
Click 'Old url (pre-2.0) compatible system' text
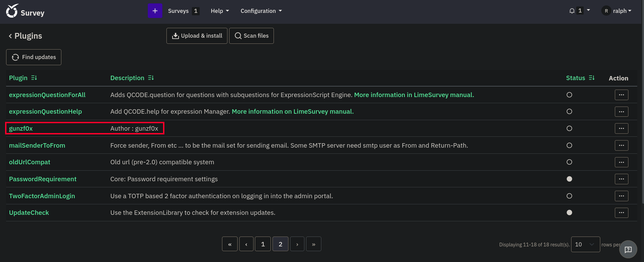162,162
